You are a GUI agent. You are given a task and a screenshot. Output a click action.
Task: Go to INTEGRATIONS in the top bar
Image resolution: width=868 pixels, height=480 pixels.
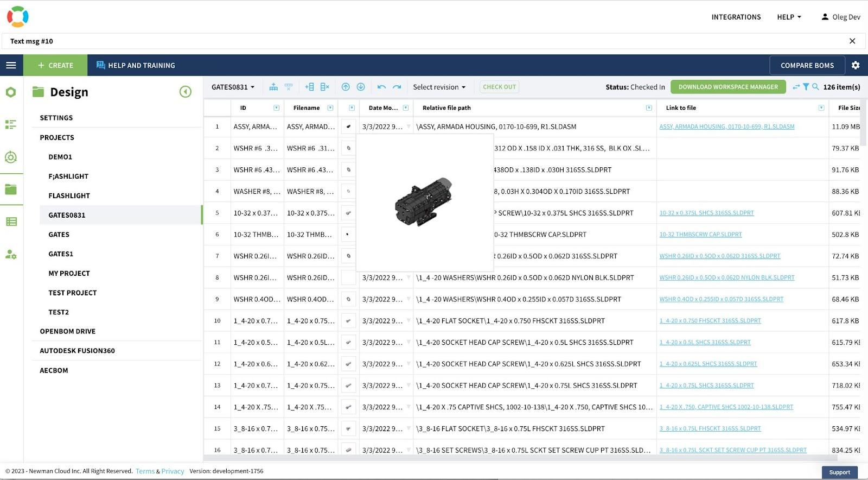click(736, 17)
